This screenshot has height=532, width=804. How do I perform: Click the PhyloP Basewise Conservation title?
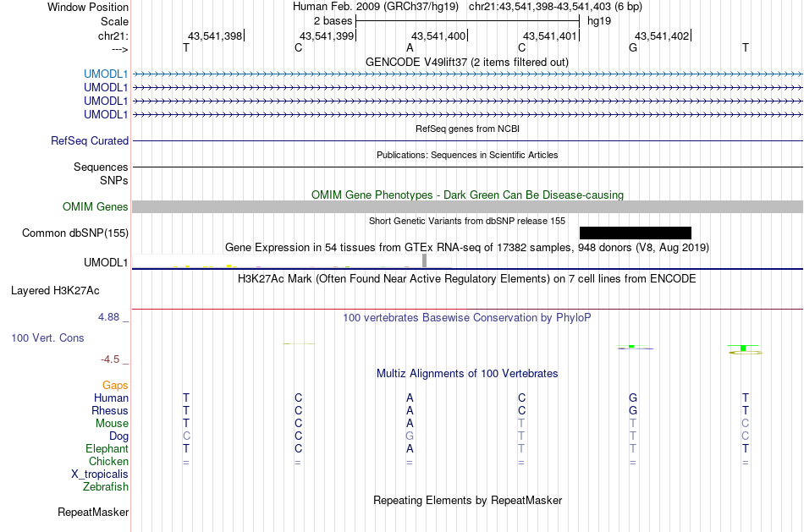coord(467,318)
